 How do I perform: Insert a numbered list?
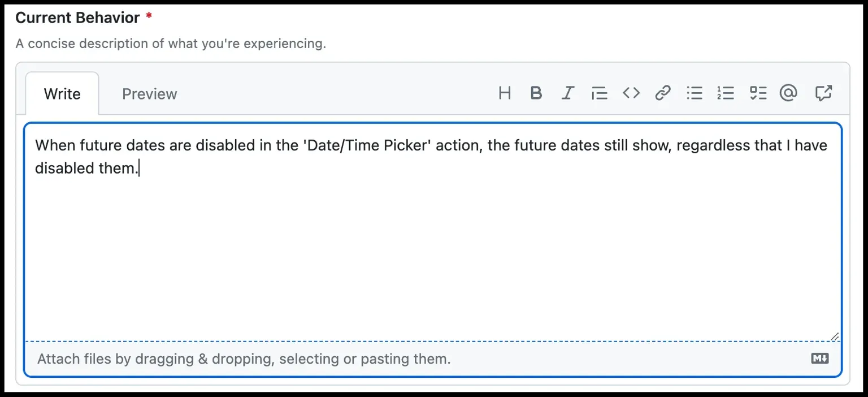(x=726, y=93)
